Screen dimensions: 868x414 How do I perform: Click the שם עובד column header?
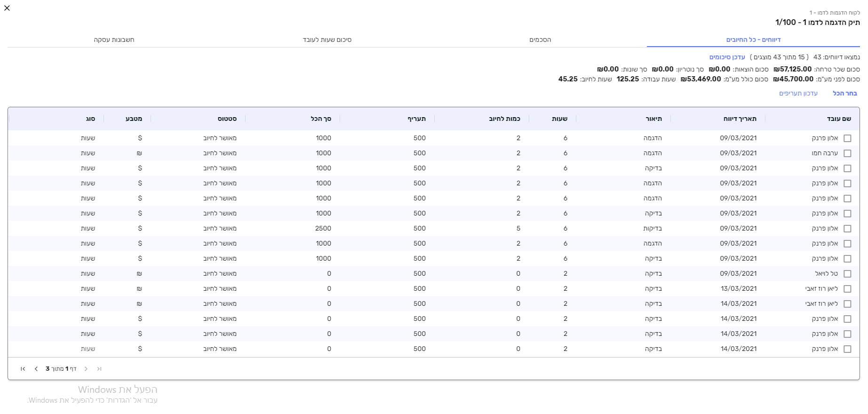coord(839,119)
